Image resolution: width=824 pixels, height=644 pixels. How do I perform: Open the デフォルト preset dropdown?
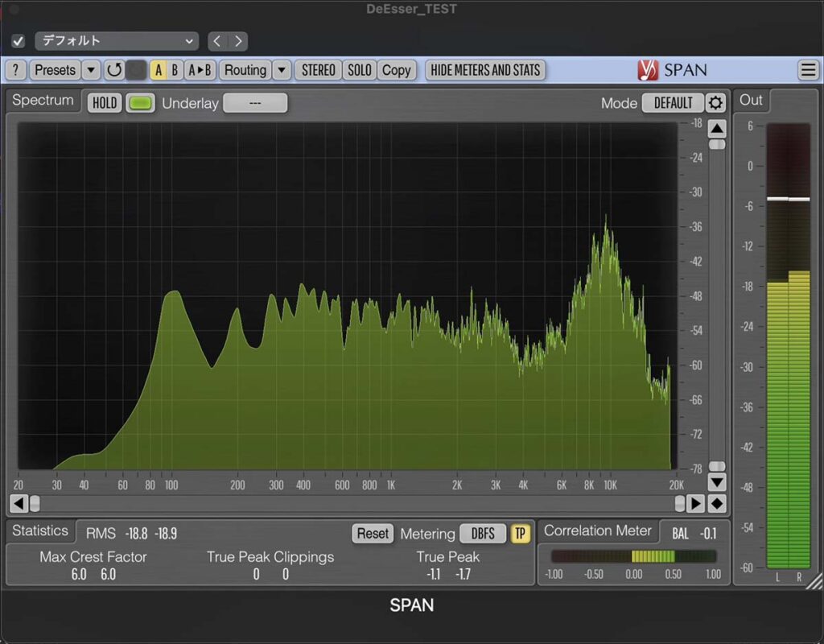click(x=117, y=41)
